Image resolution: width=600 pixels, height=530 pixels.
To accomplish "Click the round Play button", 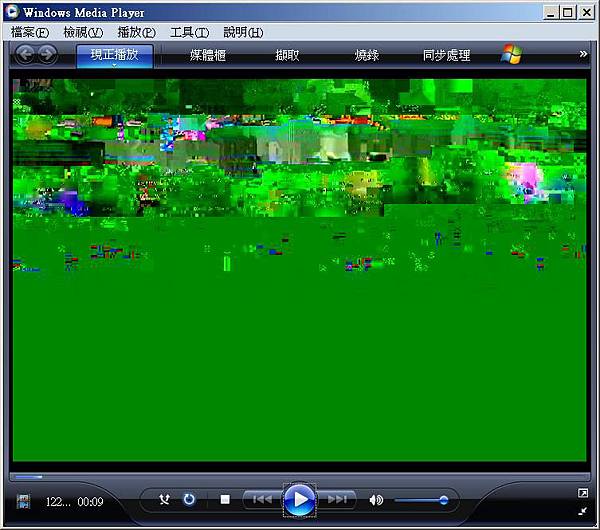I will tap(300, 500).
